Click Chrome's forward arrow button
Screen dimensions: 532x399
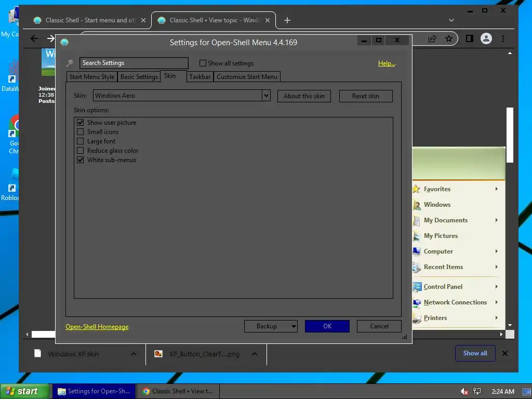(50, 38)
